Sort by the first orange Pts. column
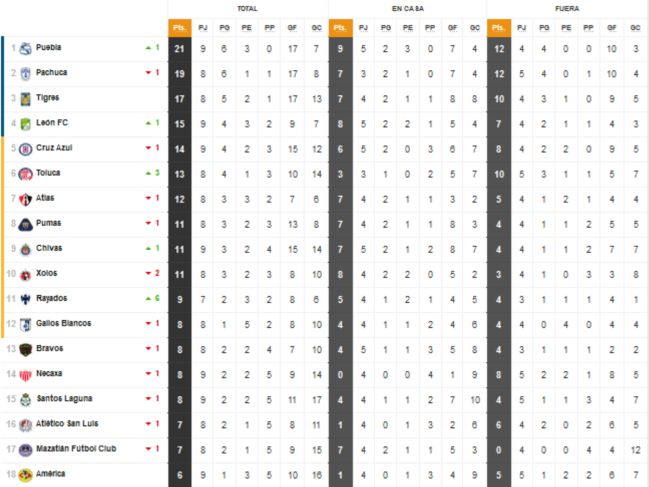The image size is (649, 487). [181, 28]
